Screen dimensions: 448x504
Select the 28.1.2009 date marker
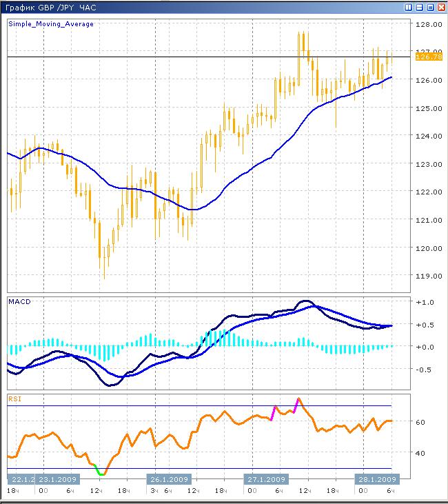(x=376, y=480)
